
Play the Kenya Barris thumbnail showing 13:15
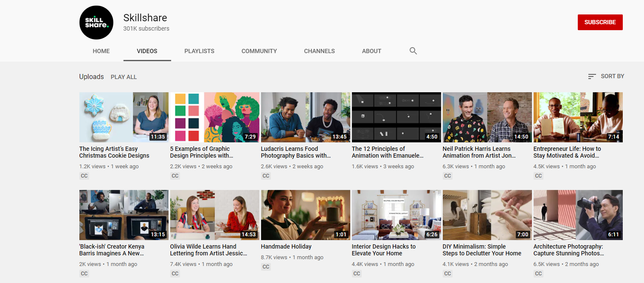click(124, 215)
